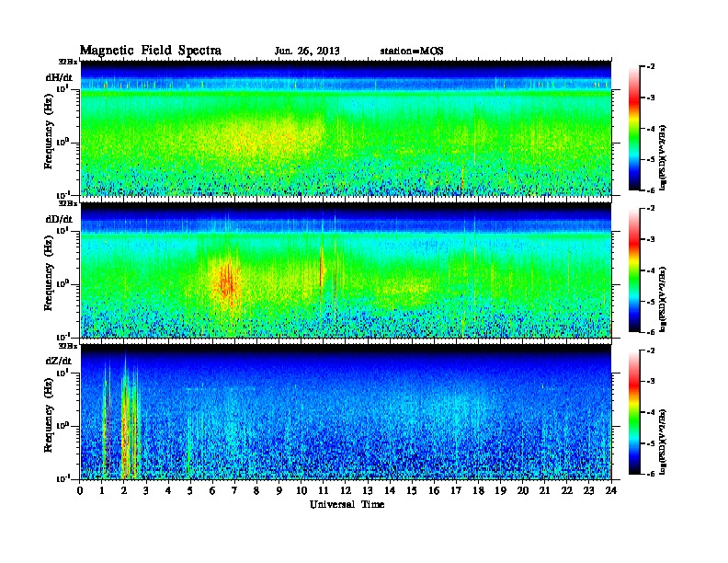Click the '-4' value on dH/dt color scale

[x=651, y=129]
